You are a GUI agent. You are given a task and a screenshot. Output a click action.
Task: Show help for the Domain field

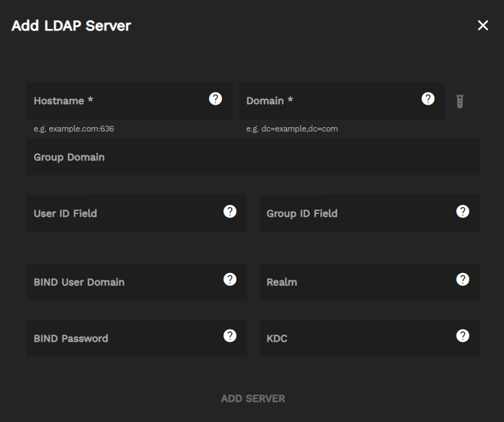(428, 99)
